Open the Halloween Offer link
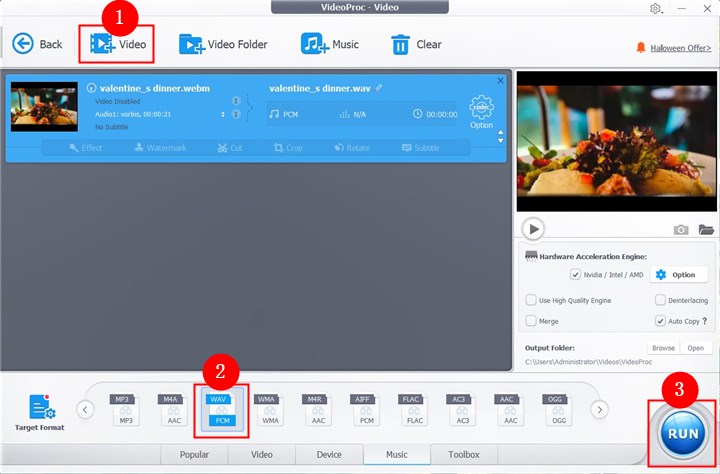 [x=681, y=48]
